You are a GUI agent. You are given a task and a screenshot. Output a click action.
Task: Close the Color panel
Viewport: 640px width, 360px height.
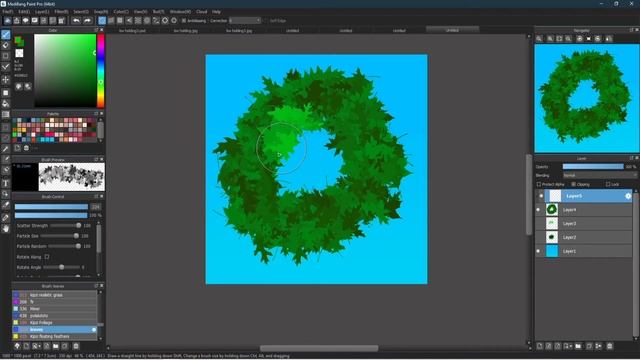(102, 30)
